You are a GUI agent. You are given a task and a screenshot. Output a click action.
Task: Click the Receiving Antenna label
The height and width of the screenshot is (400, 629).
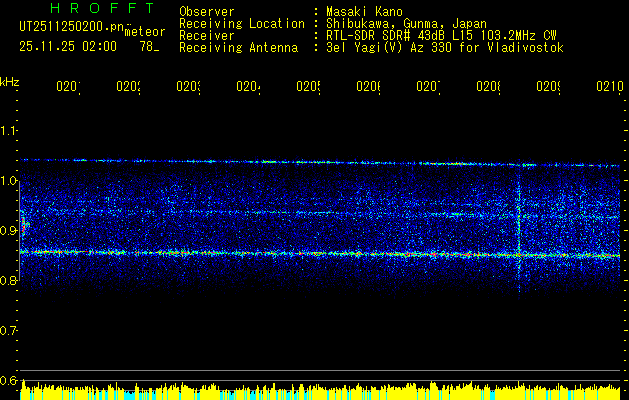238,48
